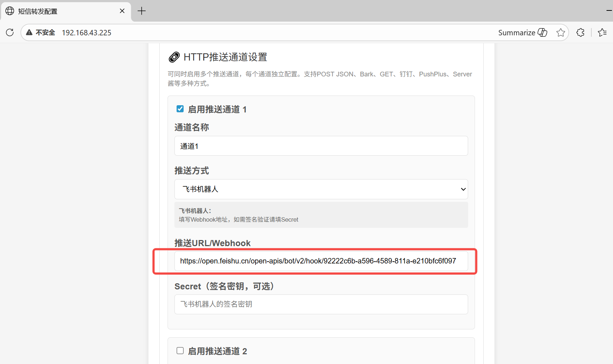Click the 通道名称 field containing 通道1

321,146
